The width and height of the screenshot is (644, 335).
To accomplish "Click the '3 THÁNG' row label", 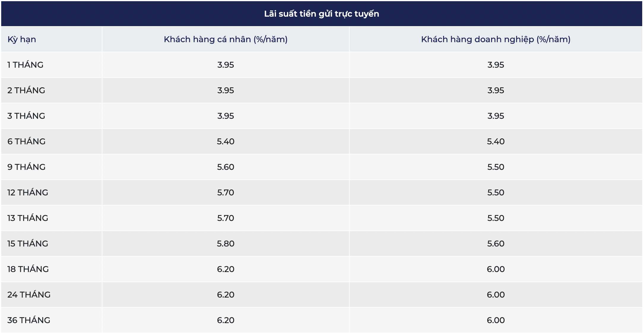I will 26,116.
